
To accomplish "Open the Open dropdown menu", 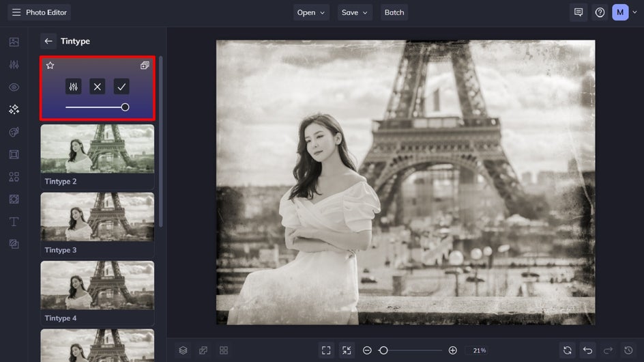I will (x=311, y=12).
